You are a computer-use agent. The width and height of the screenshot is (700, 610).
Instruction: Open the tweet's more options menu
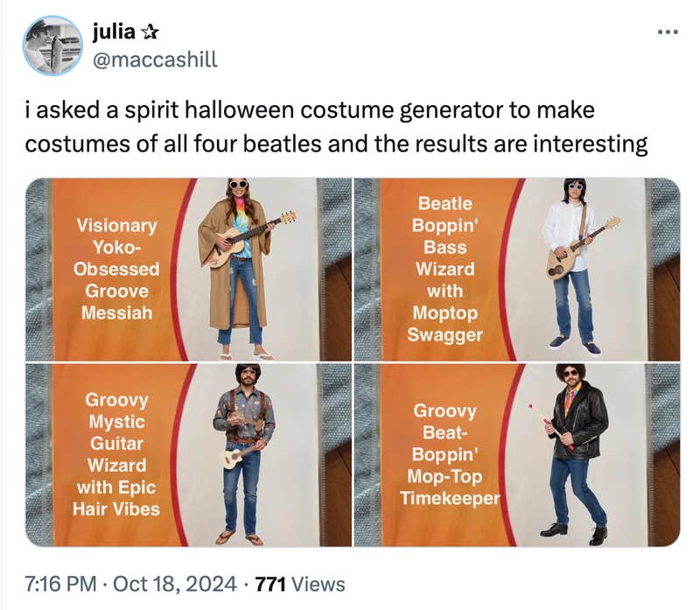[x=667, y=32]
